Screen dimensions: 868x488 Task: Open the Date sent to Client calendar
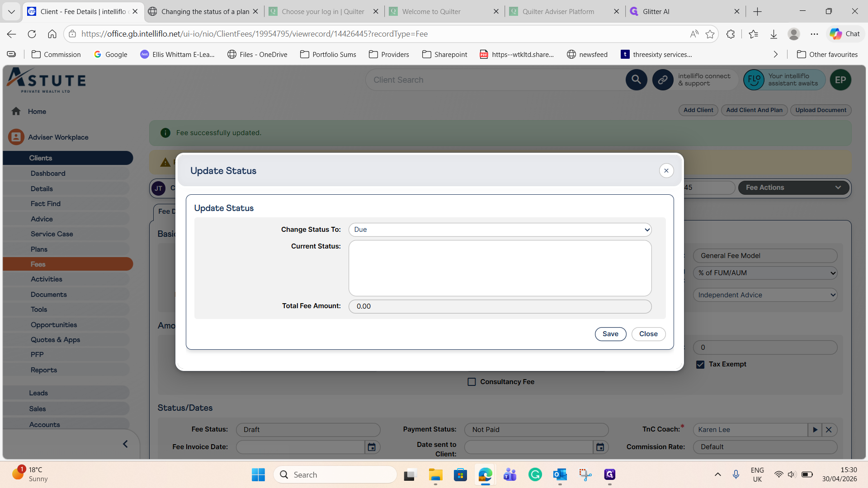point(600,447)
